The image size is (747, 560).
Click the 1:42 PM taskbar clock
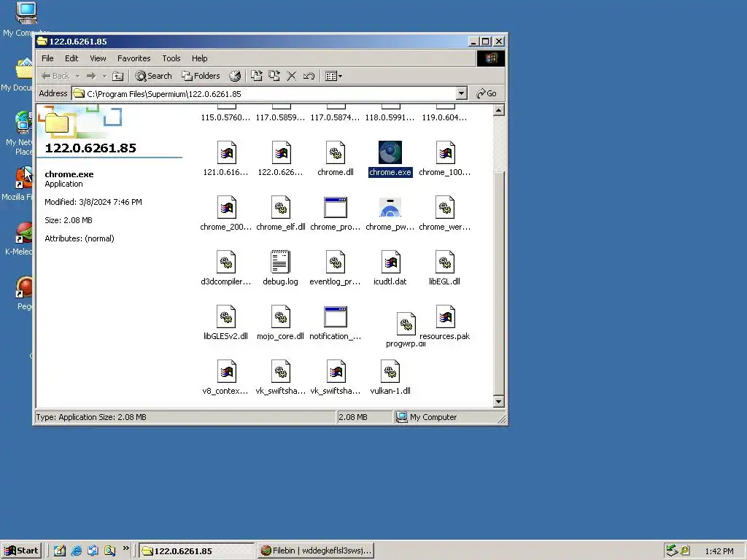[719, 551]
